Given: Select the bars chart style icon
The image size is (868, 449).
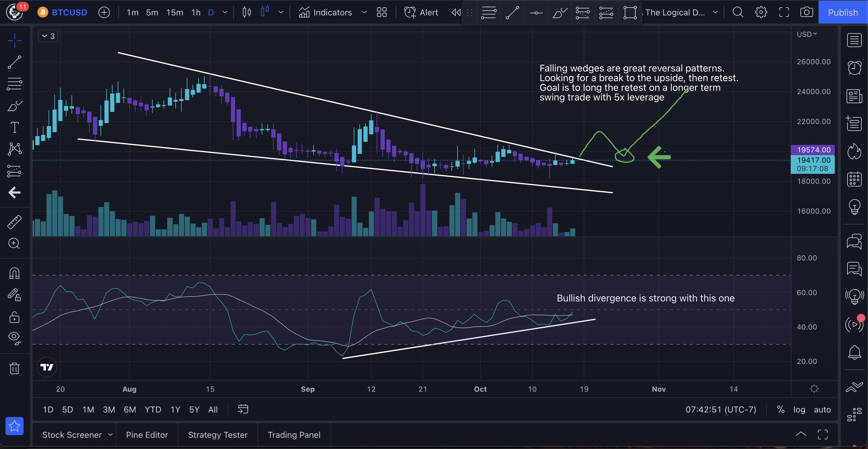Looking at the screenshot, I should tap(247, 12).
